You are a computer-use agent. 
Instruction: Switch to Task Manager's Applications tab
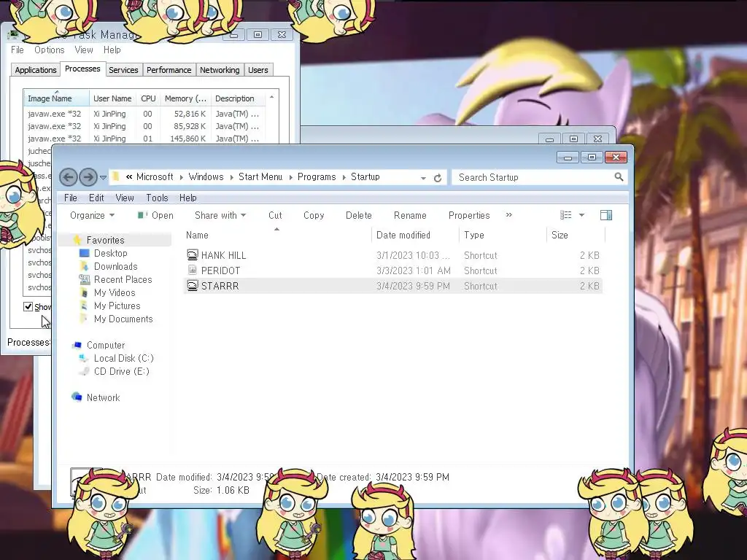coord(36,70)
